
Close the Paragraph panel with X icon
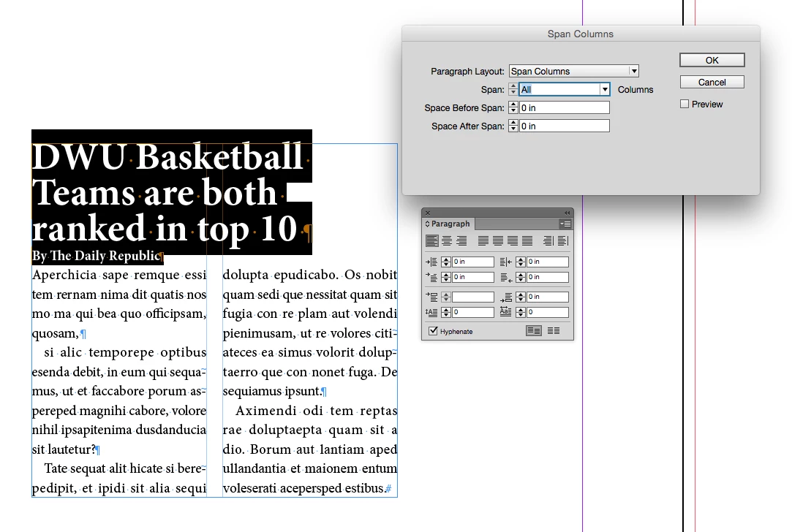click(427, 213)
